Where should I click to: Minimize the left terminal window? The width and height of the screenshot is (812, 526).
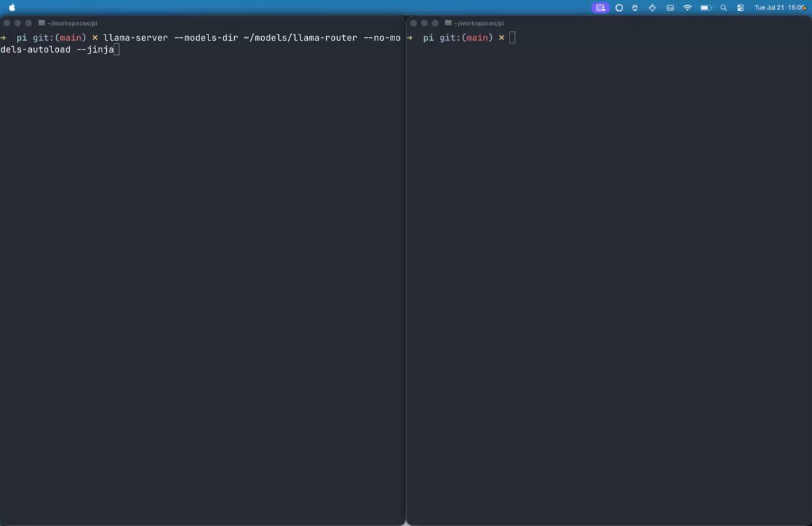18,23
